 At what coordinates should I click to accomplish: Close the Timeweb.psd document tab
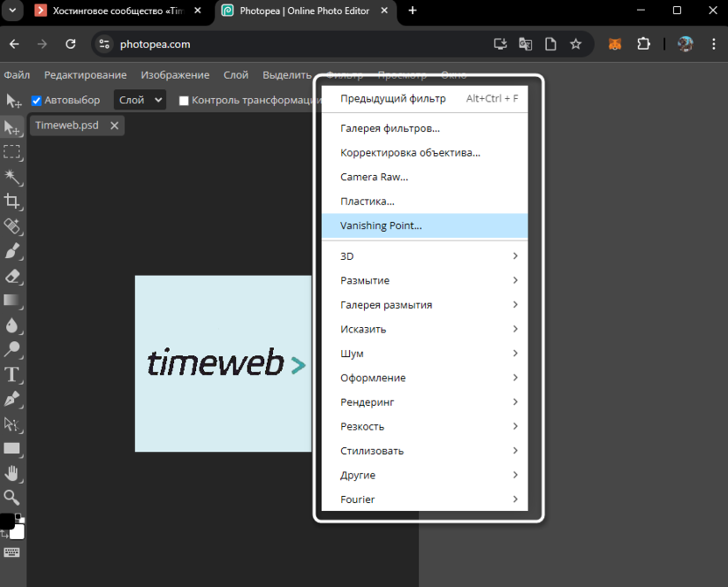(115, 126)
